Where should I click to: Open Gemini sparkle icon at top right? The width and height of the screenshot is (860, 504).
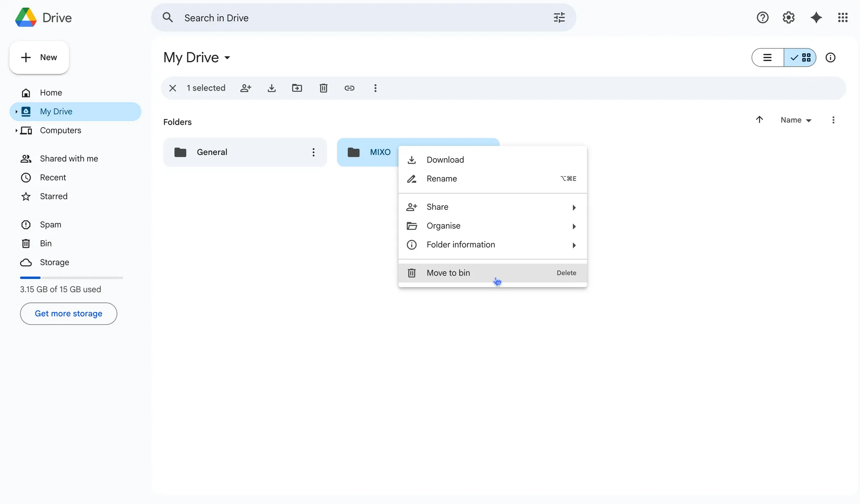pos(816,18)
